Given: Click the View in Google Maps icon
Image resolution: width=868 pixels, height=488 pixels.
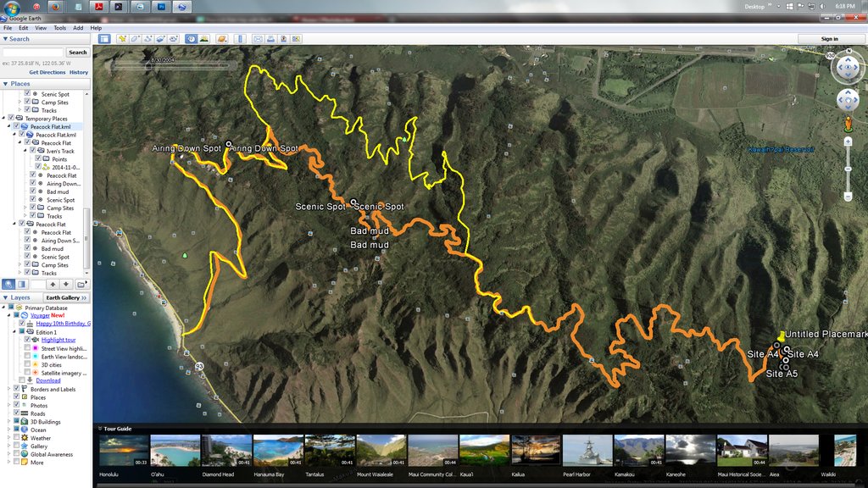Looking at the screenshot, I should (x=296, y=39).
